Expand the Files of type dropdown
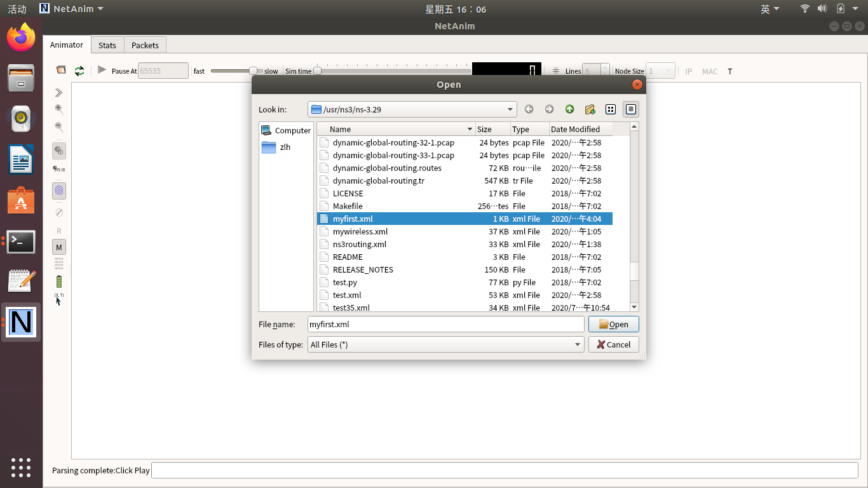868x488 pixels. point(577,344)
